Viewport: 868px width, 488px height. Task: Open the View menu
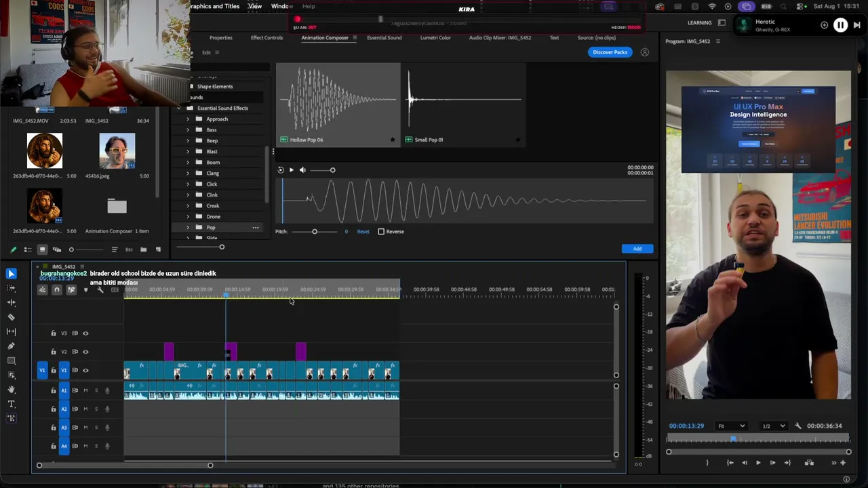click(255, 6)
